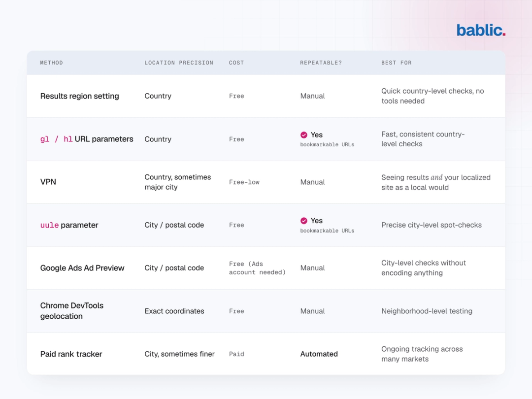532x399 pixels.
Task: Select the 'Neighborhood-level testing' cell
Action: (427, 311)
